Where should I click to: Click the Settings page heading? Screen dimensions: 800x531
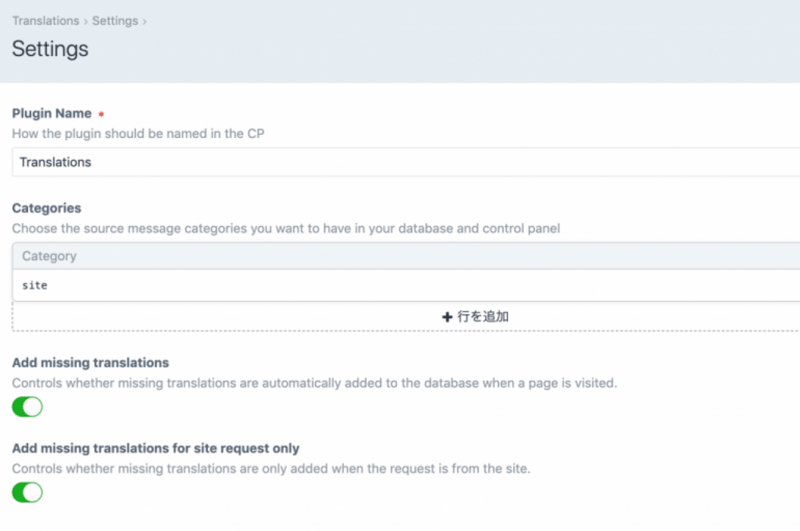(50, 49)
